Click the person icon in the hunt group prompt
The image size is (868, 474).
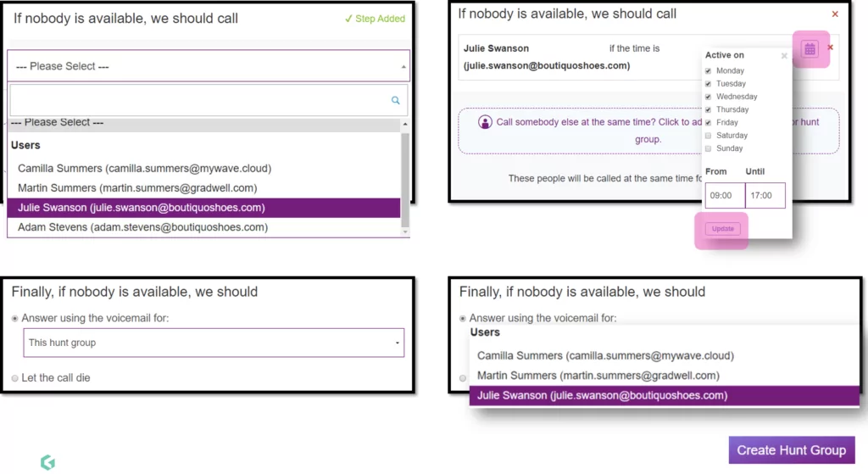pos(485,122)
